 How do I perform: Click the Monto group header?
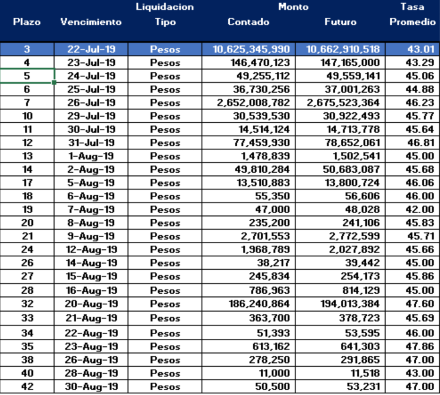coord(293,7)
